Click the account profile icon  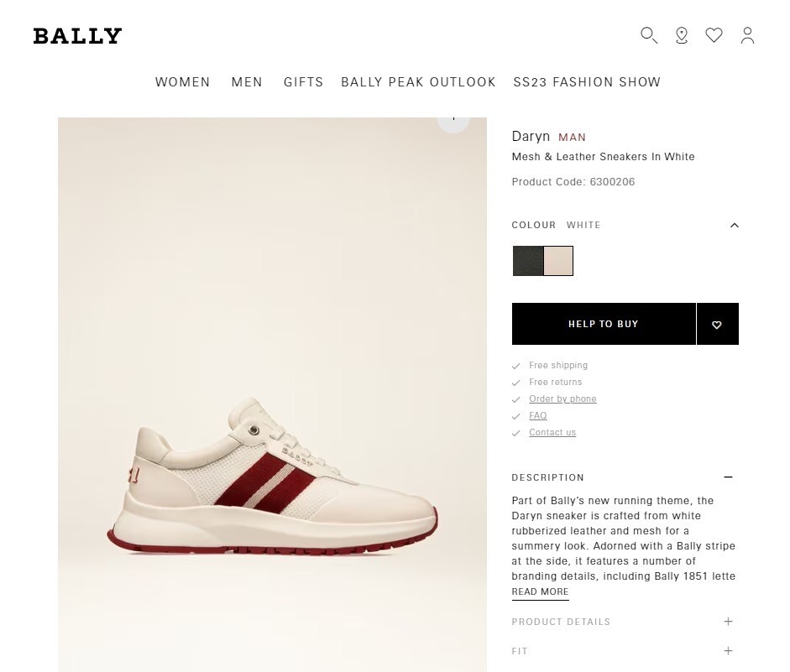747,35
